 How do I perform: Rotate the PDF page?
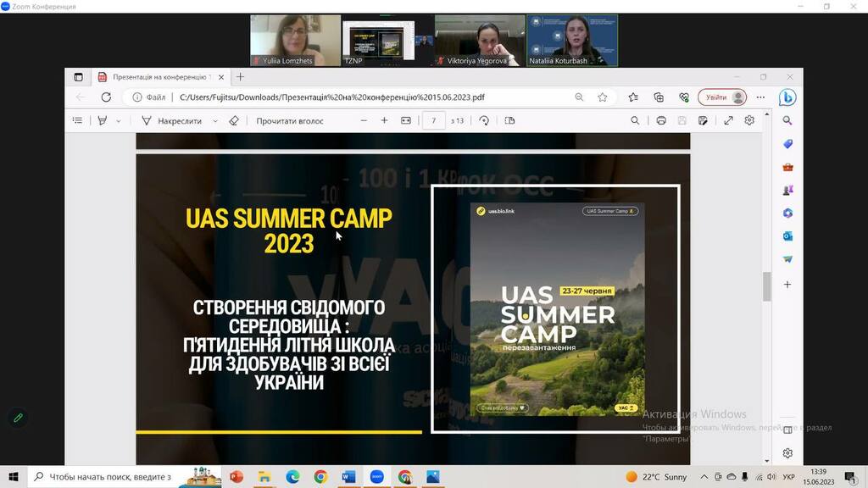coord(484,121)
